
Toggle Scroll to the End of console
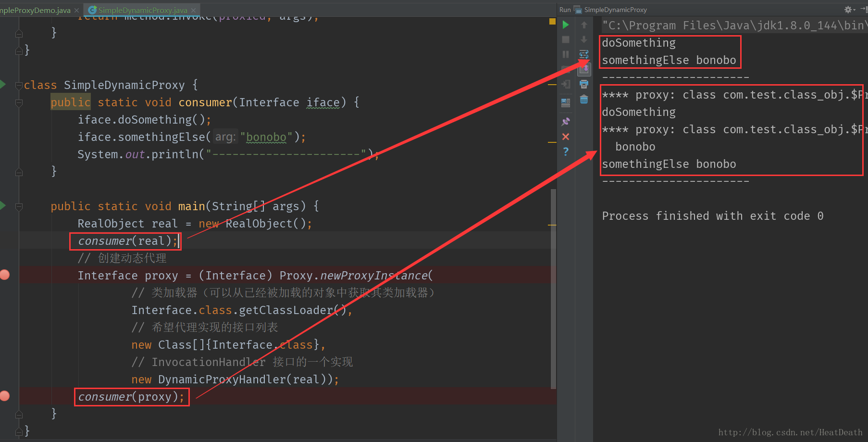coord(584,69)
